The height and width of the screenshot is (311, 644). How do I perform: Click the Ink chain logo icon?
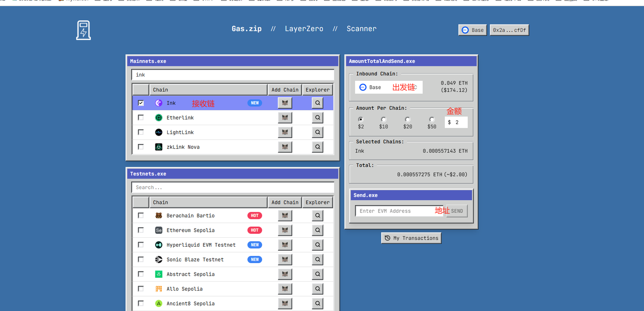[159, 103]
